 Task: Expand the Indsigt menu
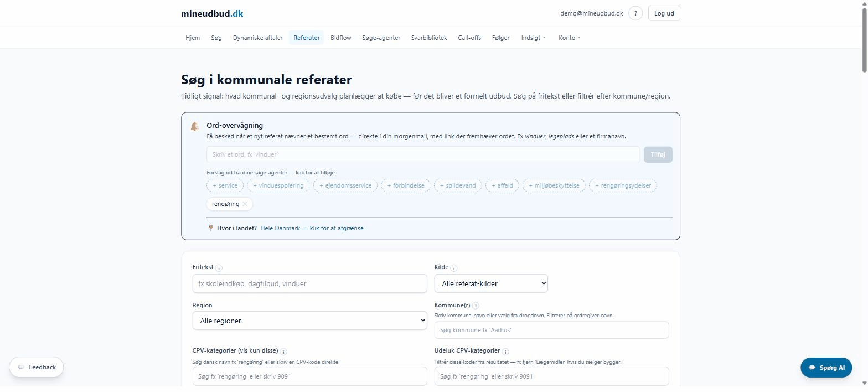[533, 38]
